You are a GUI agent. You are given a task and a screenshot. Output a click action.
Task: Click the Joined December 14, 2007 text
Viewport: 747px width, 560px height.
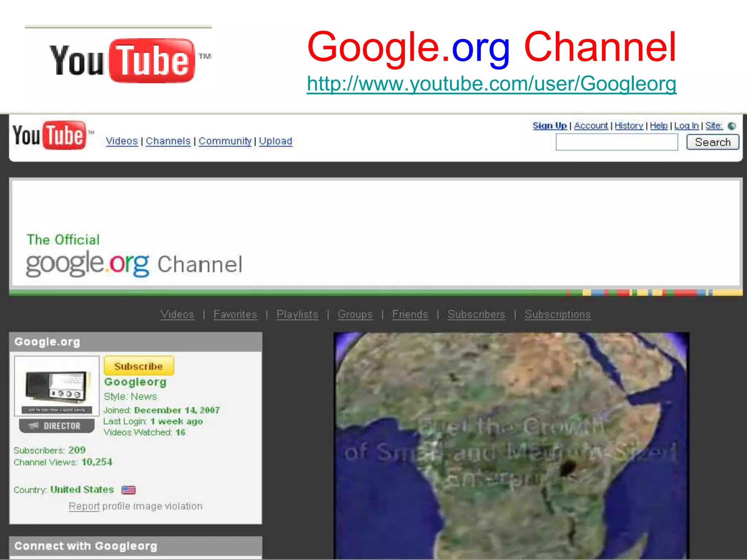(x=162, y=410)
